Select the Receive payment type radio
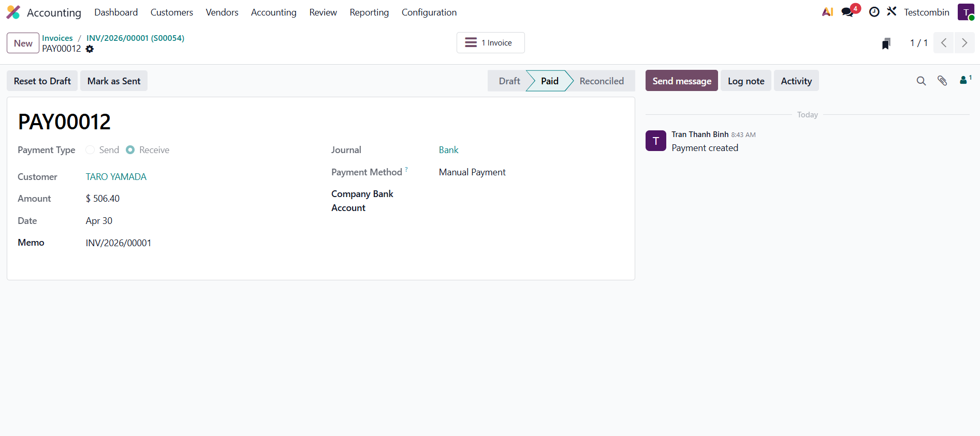This screenshot has width=980, height=436. pyautogui.click(x=130, y=150)
